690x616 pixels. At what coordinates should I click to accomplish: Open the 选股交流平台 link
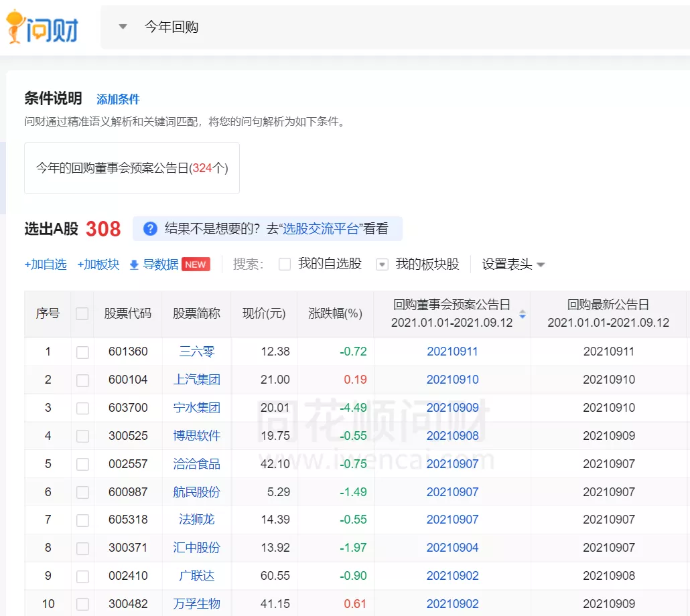point(320,228)
